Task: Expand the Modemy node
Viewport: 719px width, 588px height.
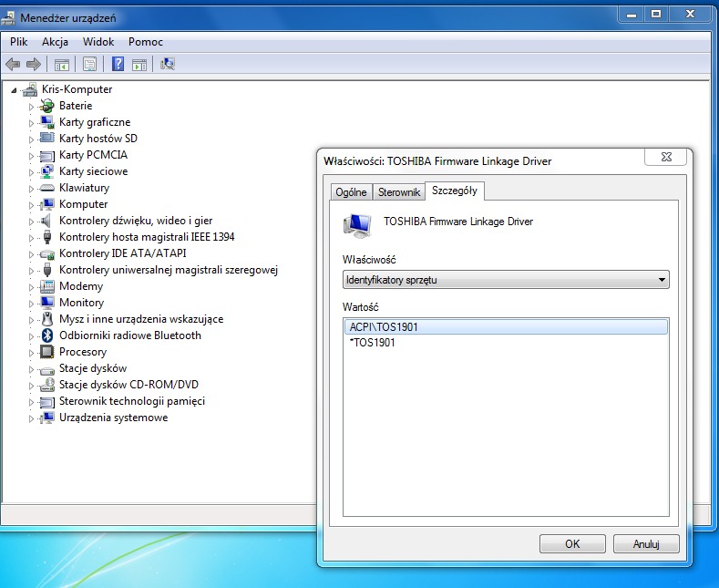Action: [x=31, y=287]
